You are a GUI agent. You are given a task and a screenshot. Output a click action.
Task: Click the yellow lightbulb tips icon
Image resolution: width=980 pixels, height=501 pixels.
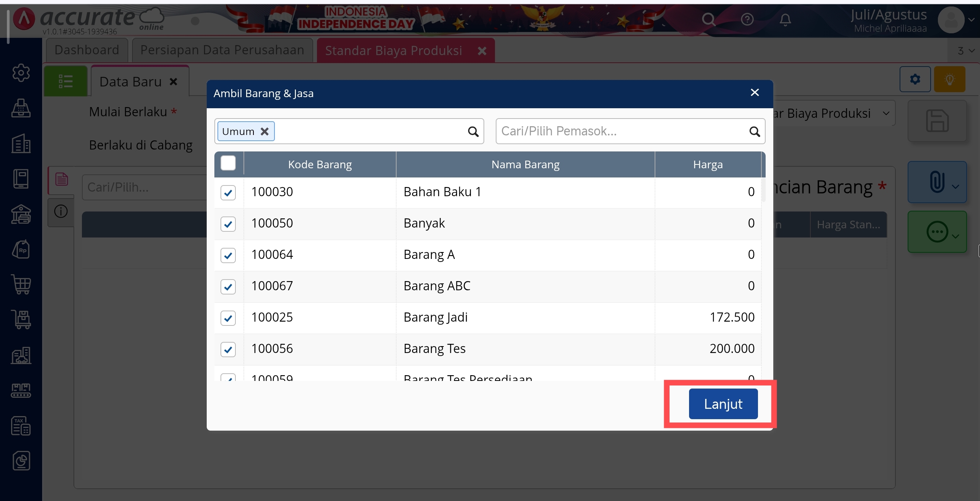[x=949, y=79]
